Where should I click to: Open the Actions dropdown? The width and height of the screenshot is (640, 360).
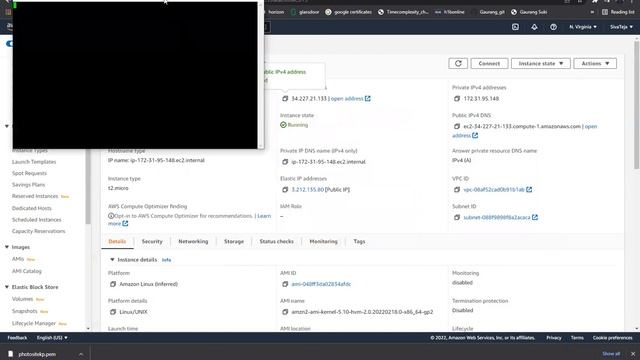coord(595,64)
